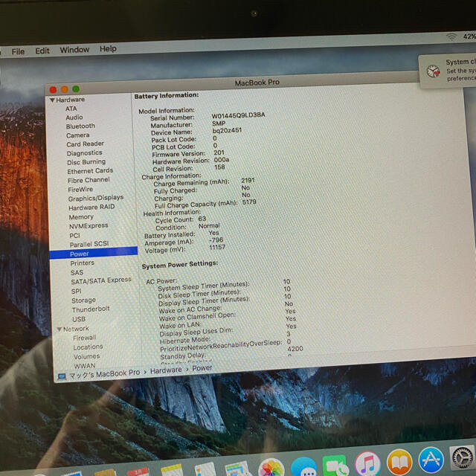
Task: Select FireWire in the sidebar
Action: click(x=80, y=190)
